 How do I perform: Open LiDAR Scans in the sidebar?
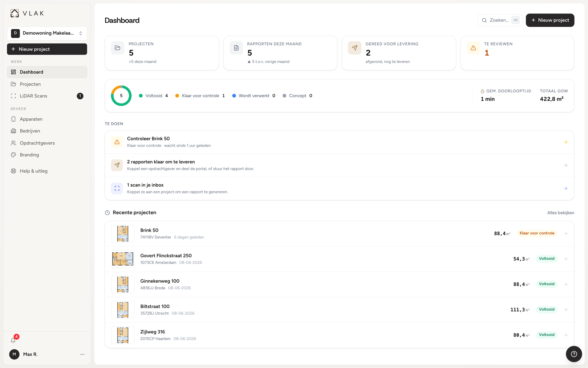[47, 96]
